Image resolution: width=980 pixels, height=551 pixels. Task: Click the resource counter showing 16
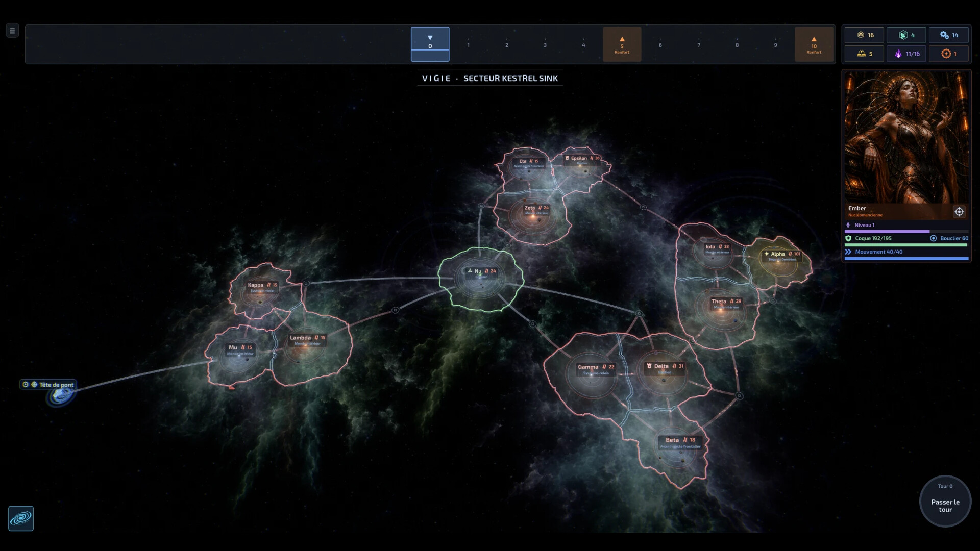[864, 35]
